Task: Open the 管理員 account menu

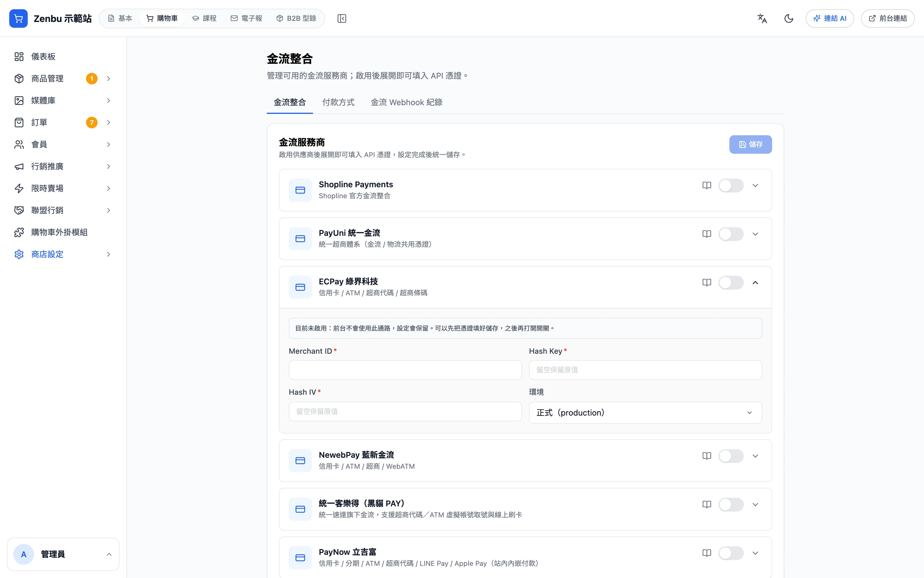Action: (x=63, y=554)
